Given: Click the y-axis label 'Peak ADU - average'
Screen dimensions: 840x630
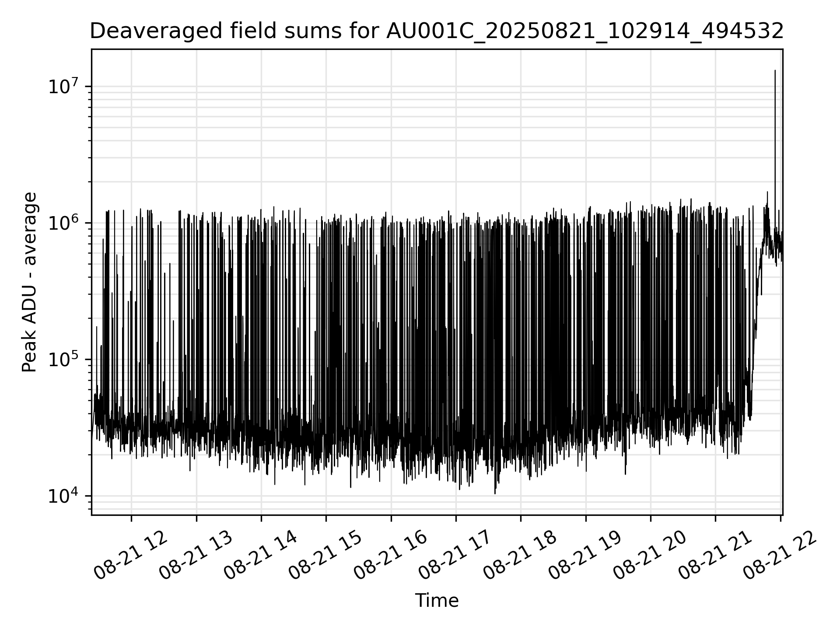Looking at the screenshot, I should 29,282.
